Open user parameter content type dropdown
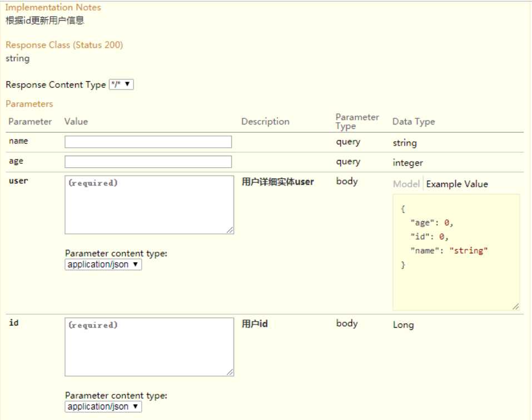 (x=103, y=264)
